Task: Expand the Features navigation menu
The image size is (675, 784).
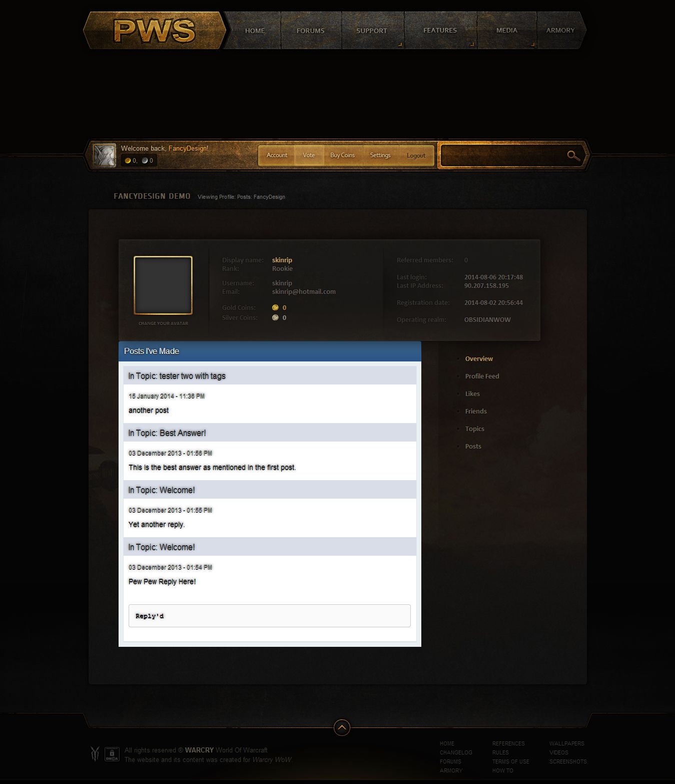Action: [440, 31]
